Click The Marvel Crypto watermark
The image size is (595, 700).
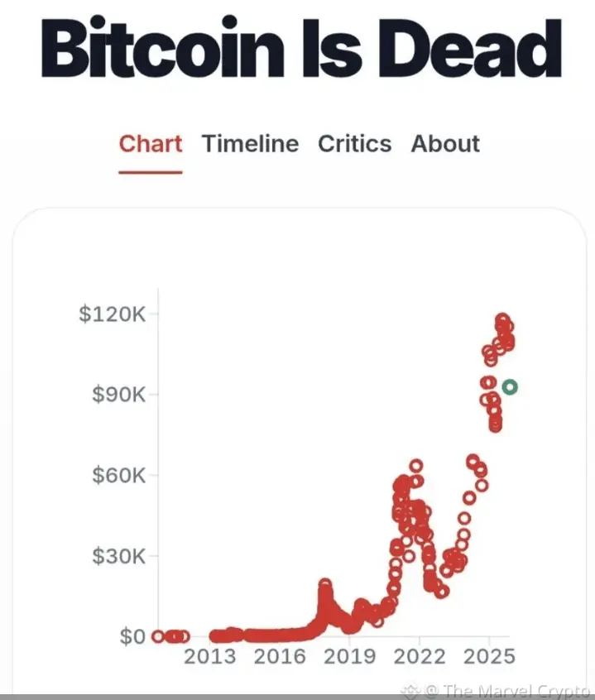509,690
